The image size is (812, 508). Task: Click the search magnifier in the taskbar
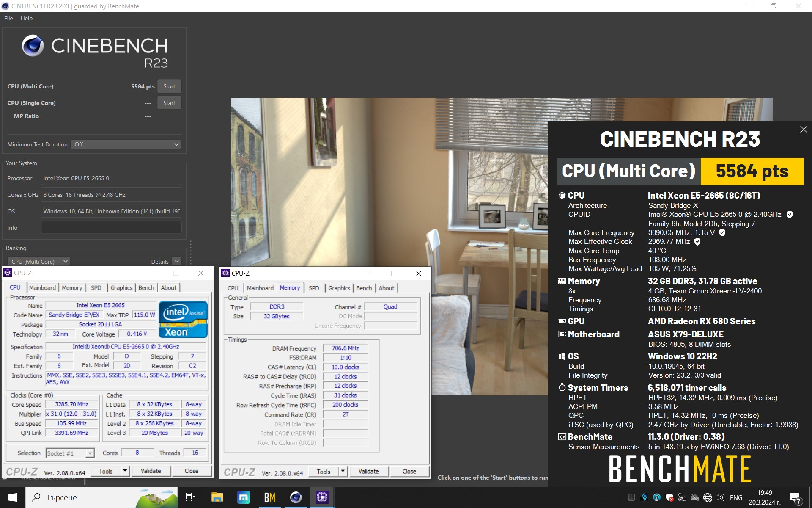37,497
